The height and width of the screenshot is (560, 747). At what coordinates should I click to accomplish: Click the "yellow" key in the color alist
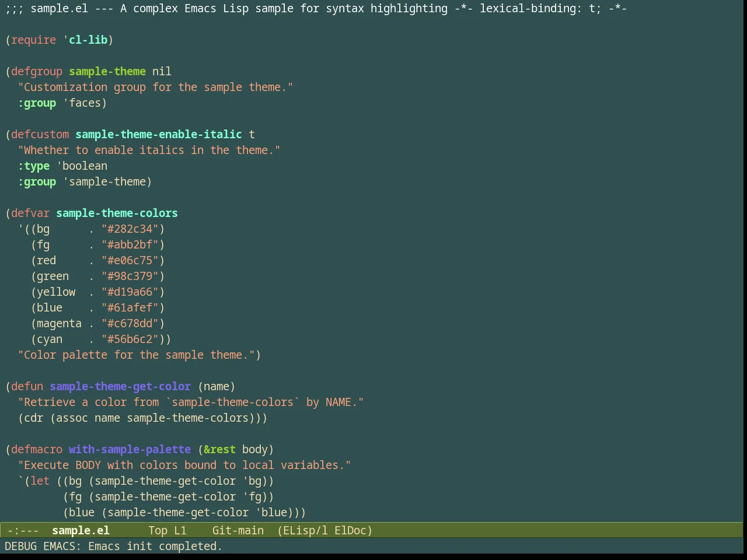(56, 292)
